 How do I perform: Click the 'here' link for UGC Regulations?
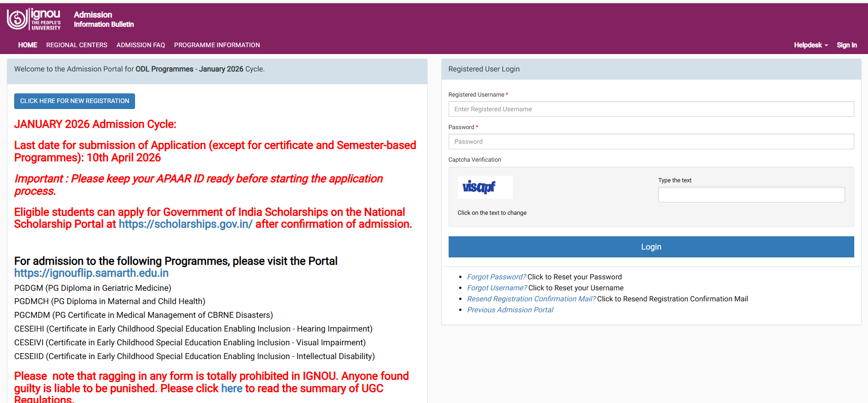click(x=232, y=388)
